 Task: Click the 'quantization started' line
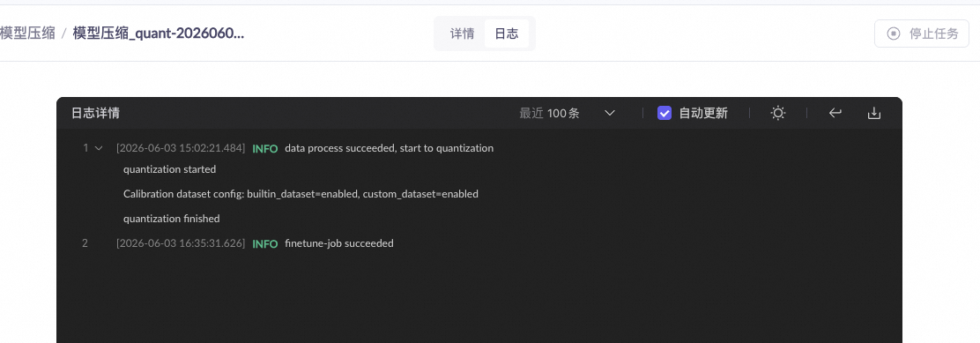170,169
